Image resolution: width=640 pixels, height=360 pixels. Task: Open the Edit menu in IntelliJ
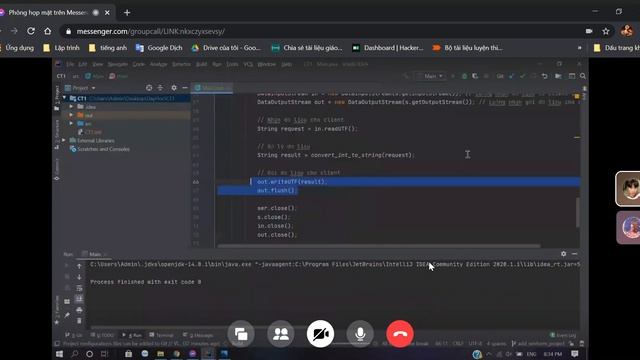[x=82, y=64]
